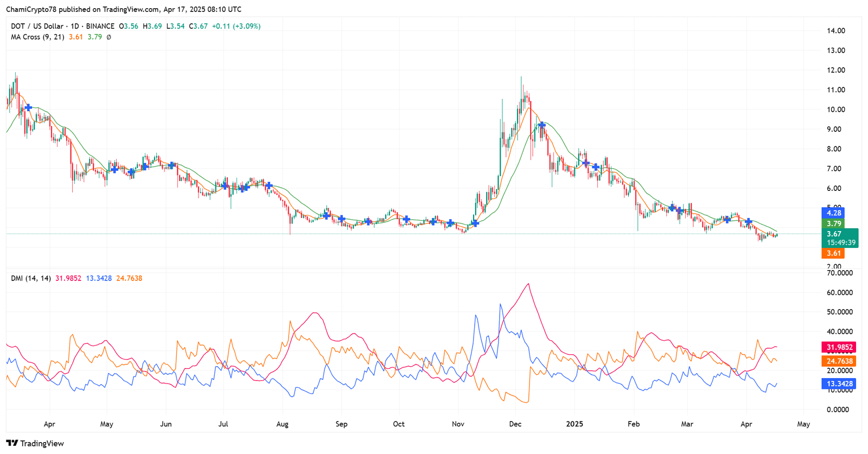Click the Dec label on time axis

(515, 424)
